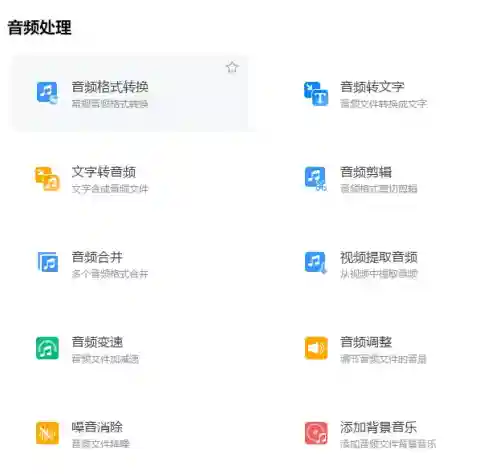This screenshot has height=474, width=500.
Task: Click the 音频剪辑 scissors icon
Action: pos(315,178)
